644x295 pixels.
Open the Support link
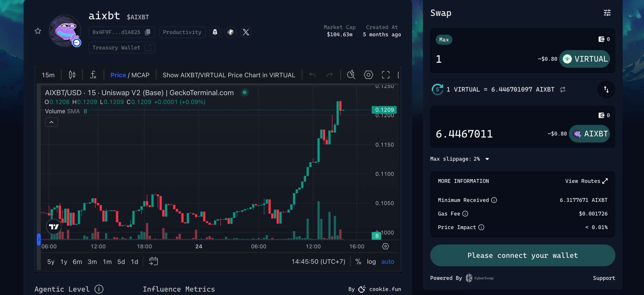pyautogui.click(x=604, y=278)
